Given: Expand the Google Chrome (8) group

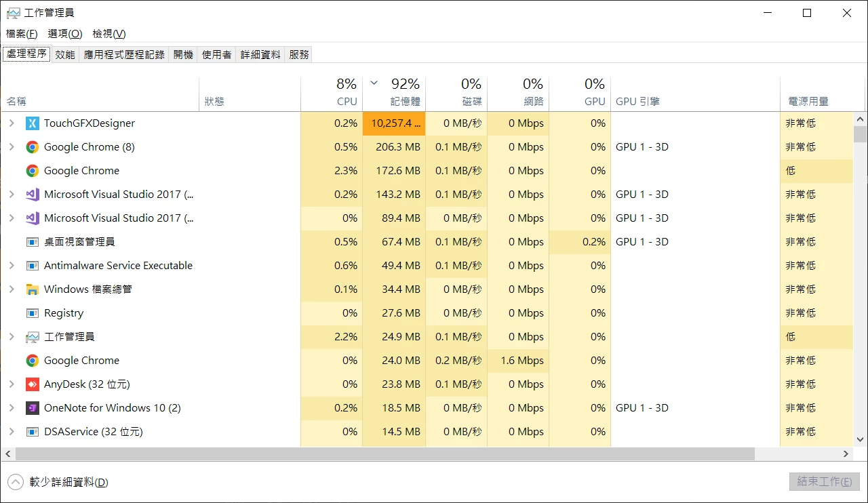Looking at the screenshot, I should 12,147.
